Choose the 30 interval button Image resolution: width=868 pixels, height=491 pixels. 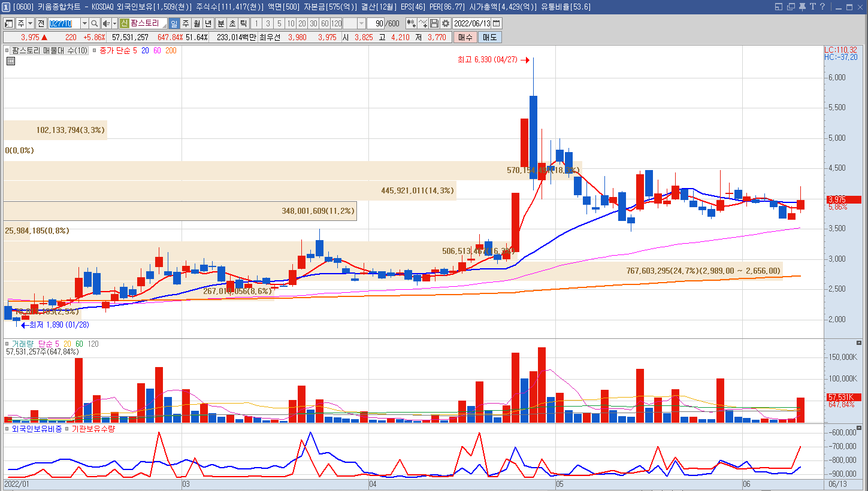coord(313,23)
